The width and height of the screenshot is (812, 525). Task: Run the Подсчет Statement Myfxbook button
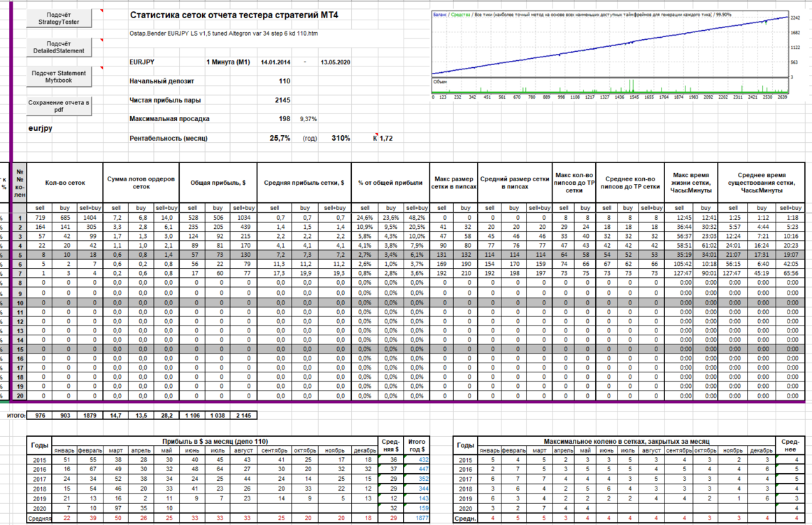(x=59, y=77)
